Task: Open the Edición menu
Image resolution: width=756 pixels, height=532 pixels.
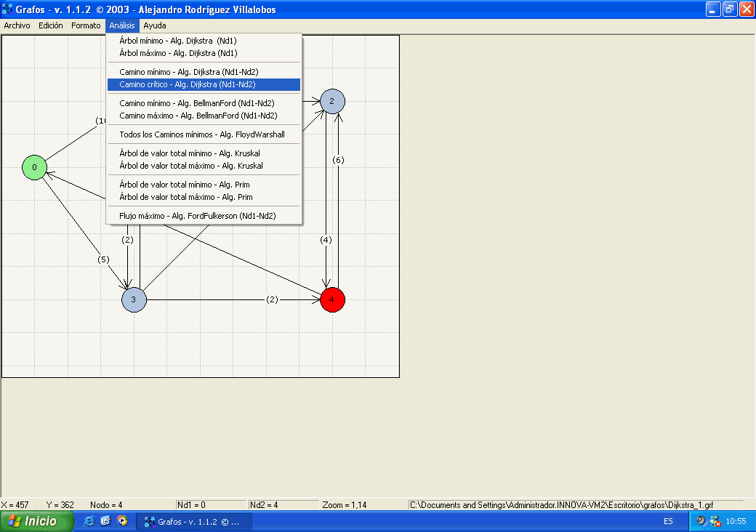Action: pyautogui.click(x=51, y=25)
